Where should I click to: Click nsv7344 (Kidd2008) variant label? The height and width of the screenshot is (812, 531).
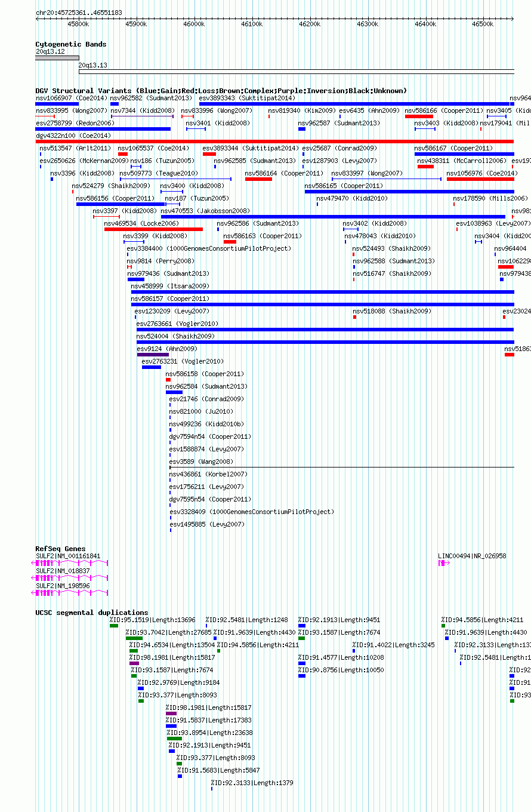[x=143, y=110]
